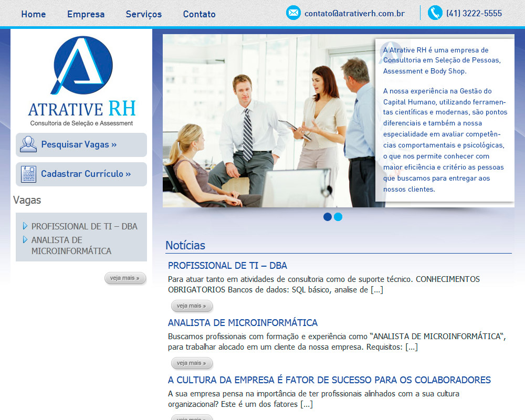Open the Contato menu item
525x420 pixels.
199,14
